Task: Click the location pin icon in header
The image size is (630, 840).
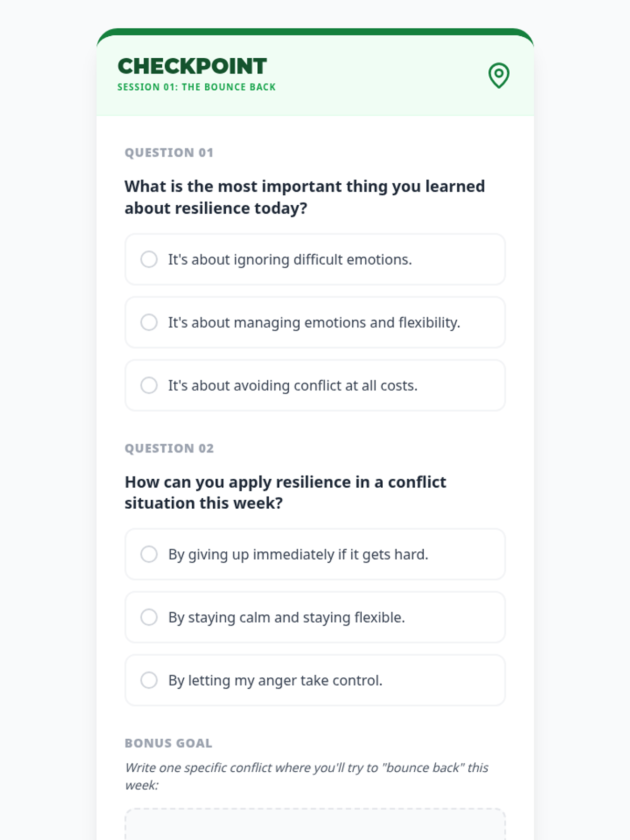Action: coord(498,75)
